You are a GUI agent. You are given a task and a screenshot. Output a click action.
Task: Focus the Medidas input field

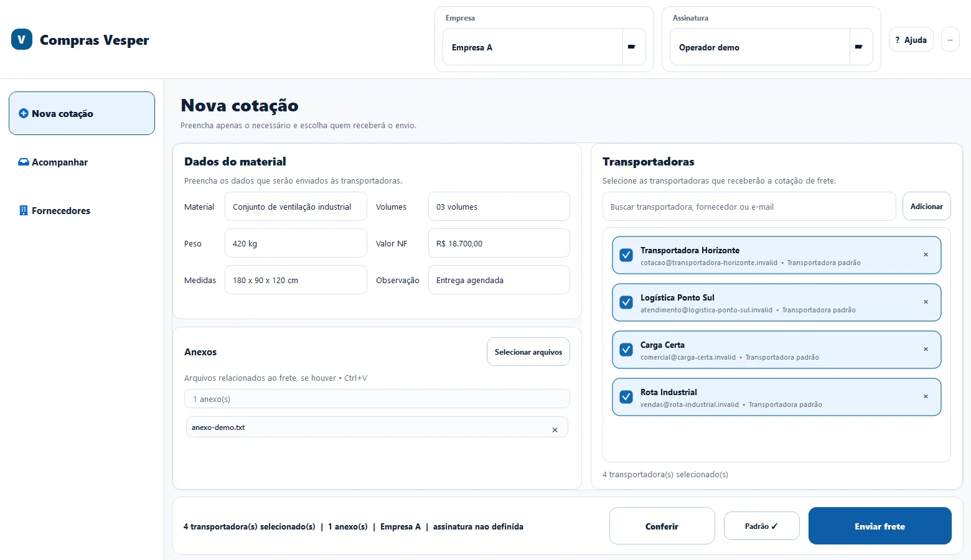[296, 280]
